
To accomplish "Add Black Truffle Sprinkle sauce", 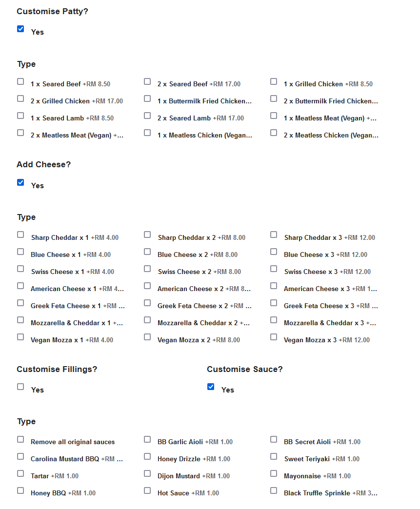I will point(274,490).
